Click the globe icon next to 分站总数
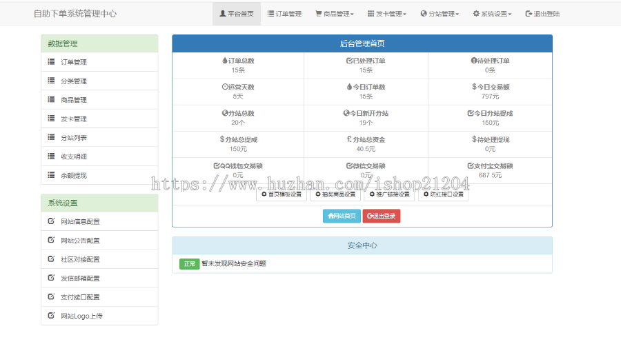This screenshot has height=364, width=621. 225,113
